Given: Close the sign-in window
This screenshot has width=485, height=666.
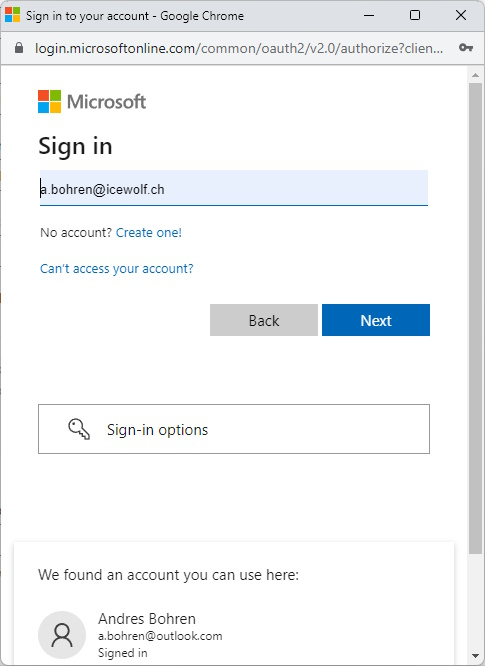Looking at the screenshot, I should pyautogui.click(x=461, y=16).
